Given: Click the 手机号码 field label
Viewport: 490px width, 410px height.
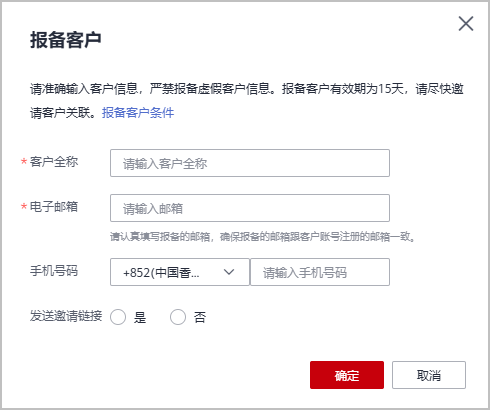Looking at the screenshot, I should [x=54, y=271].
